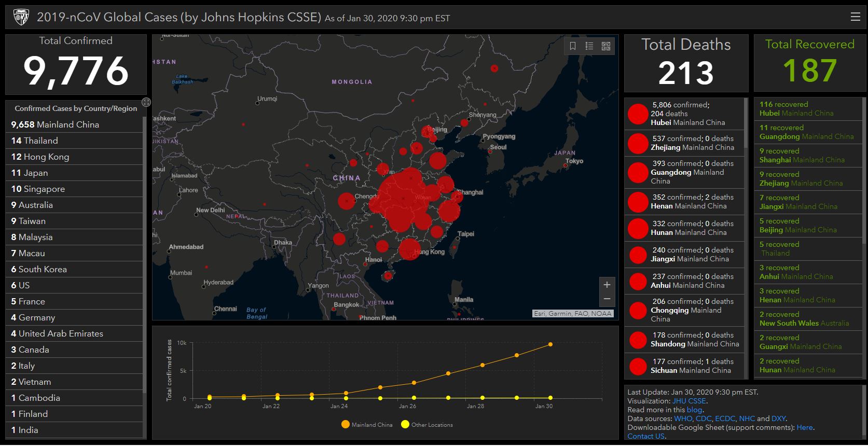Expand the country list panel icon
The width and height of the screenshot is (868, 447).
pos(146,102)
